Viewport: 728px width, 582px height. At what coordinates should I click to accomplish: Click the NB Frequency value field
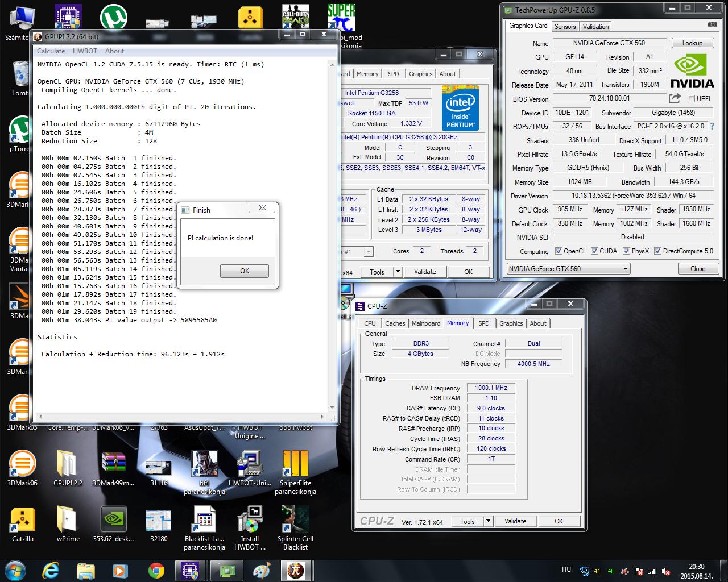pos(533,364)
